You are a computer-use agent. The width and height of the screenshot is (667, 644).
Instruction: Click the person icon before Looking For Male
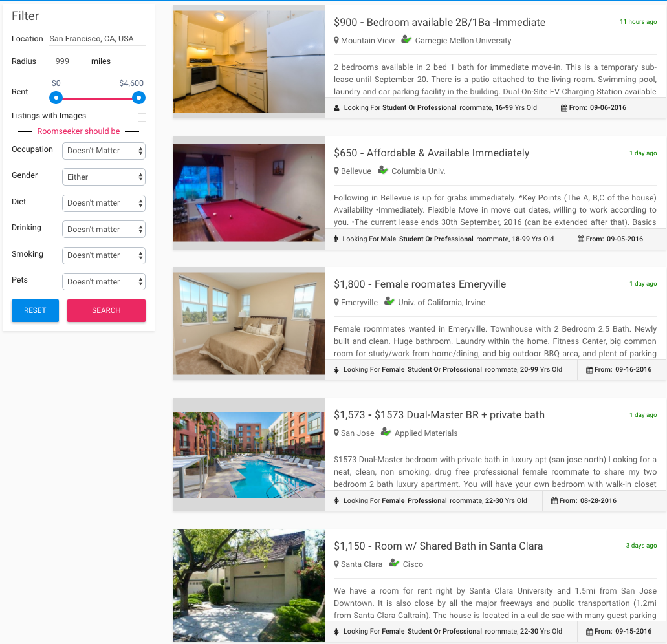[336, 239]
